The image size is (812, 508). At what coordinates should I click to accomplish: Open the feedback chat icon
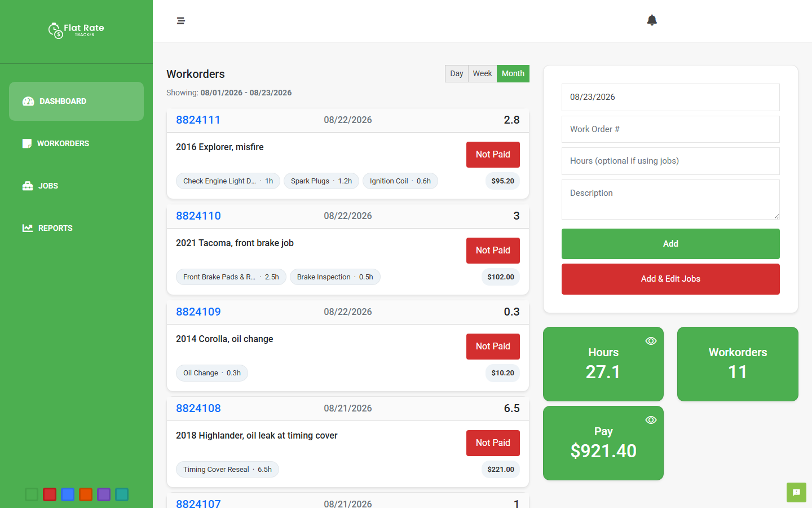[796, 492]
